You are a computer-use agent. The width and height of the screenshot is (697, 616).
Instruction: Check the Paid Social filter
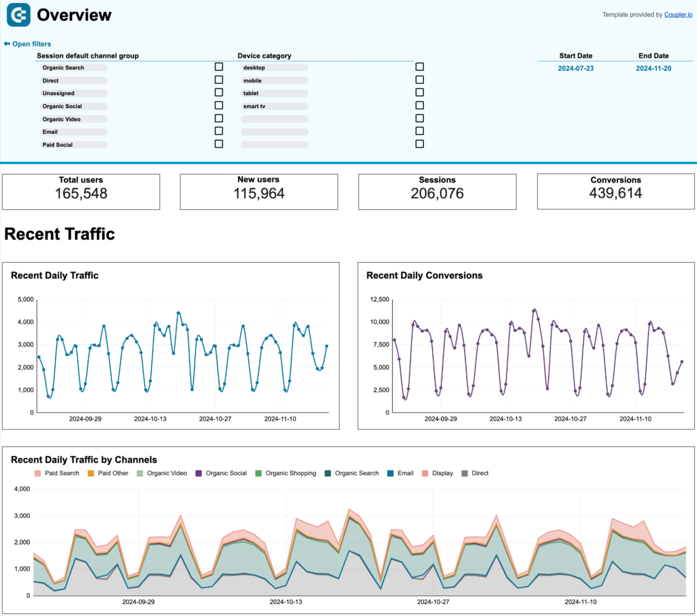click(x=219, y=143)
